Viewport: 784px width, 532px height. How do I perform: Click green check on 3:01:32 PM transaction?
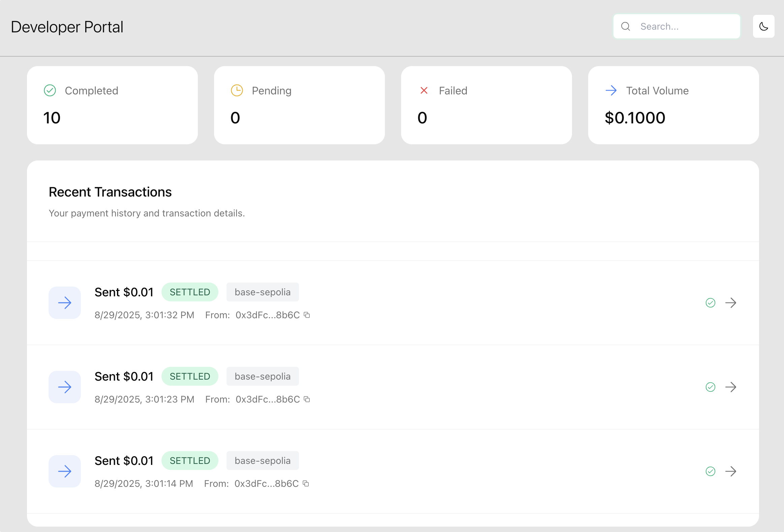click(711, 303)
